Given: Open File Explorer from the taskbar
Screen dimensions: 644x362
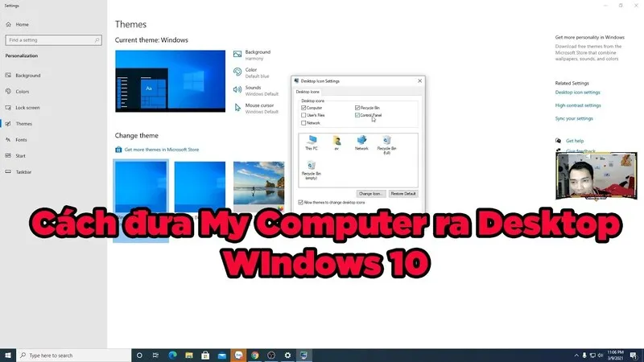Looking at the screenshot, I should (189, 356).
